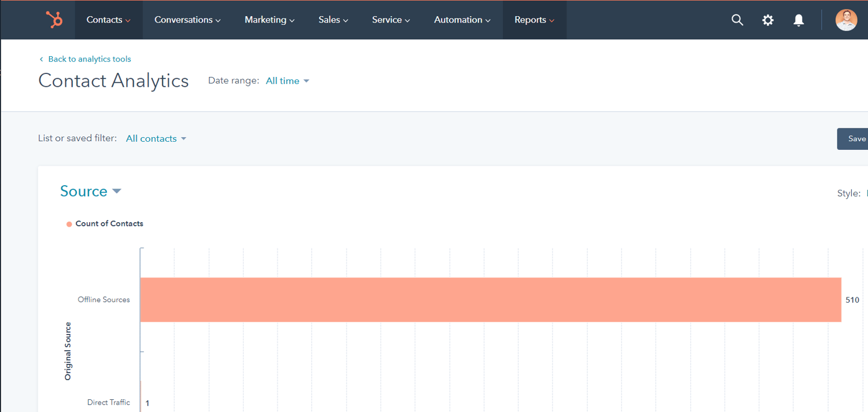Click the Direct Traffic axis label
The width and height of the screenshot is (868, 412).
109,402
